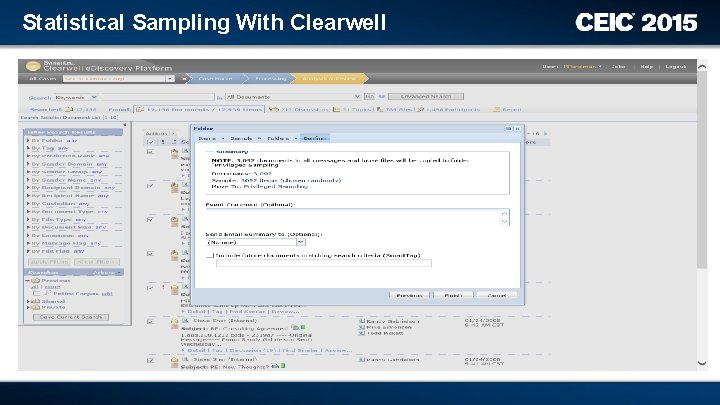Click the Clear Filters button
The height and width of the screenshot is (405, 720).
tap(97, 262)
